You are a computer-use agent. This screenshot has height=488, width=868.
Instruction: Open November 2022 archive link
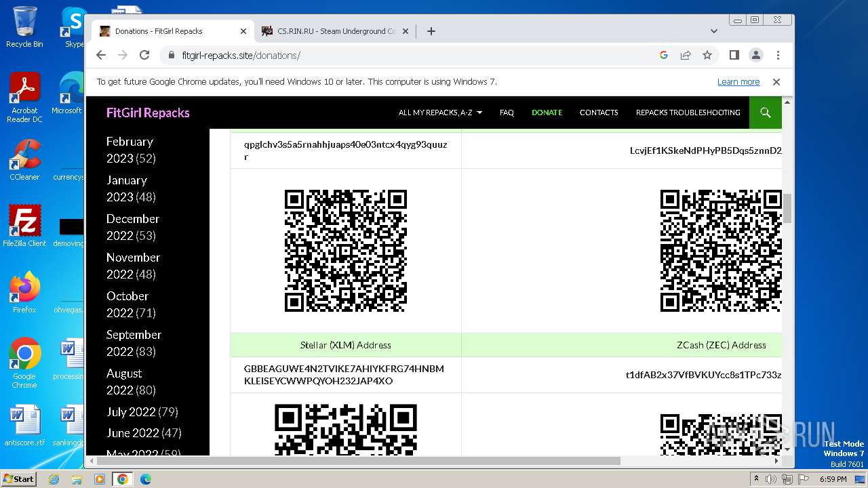tap(133, 266)
